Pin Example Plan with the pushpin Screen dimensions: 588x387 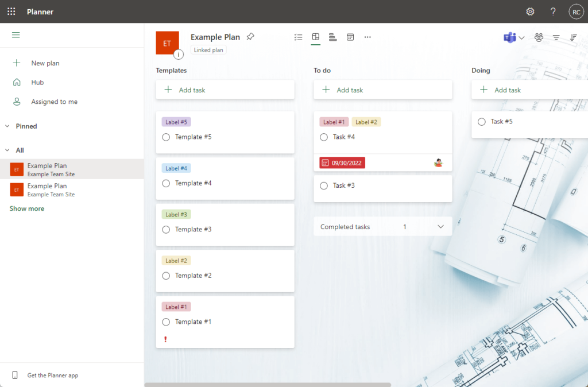pos(250,37)
